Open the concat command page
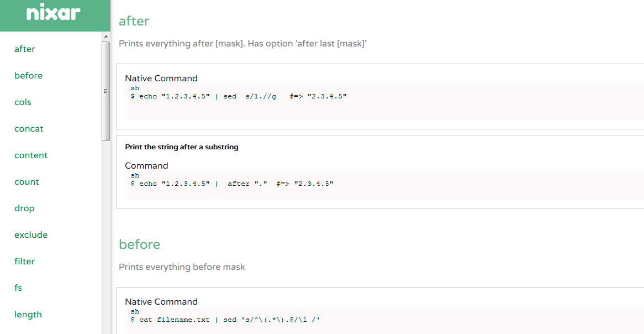 29,129
